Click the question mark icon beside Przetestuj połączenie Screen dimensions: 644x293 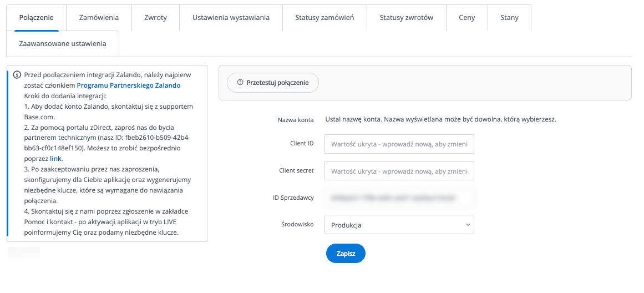click(240, 82)
